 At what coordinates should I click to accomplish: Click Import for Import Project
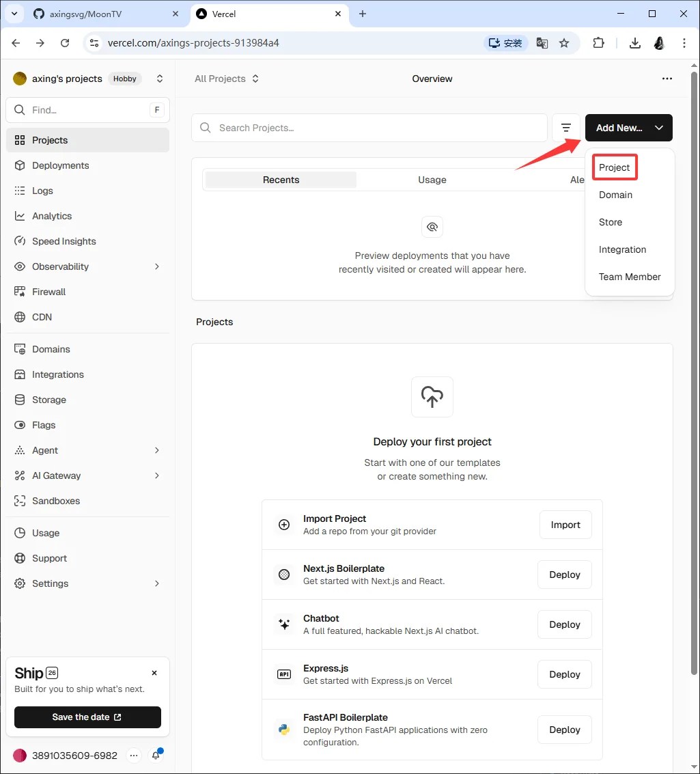tap(565, 525)
